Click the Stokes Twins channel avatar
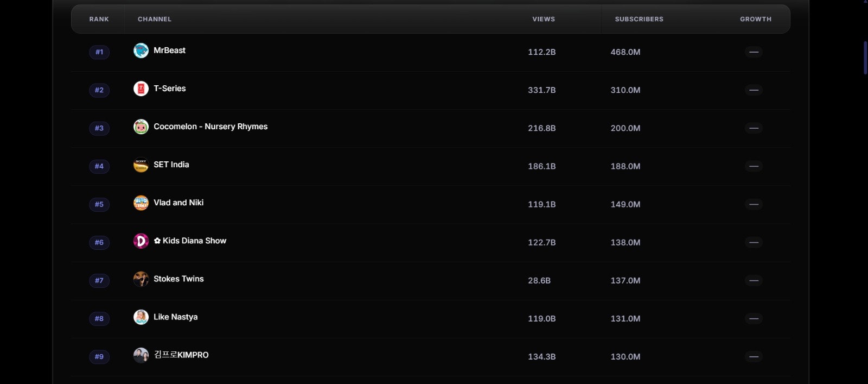The image size is (868, 384). pyautogui.click(x=141, y=279)
